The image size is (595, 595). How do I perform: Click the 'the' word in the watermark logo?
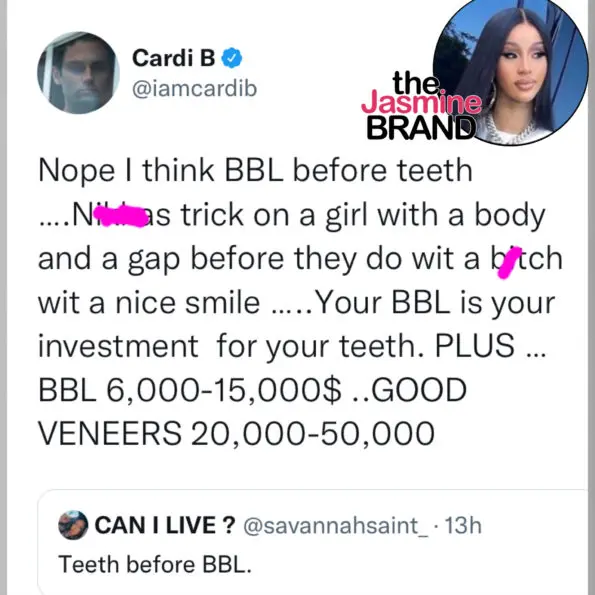pyautogui.click(x=415, y=83)
